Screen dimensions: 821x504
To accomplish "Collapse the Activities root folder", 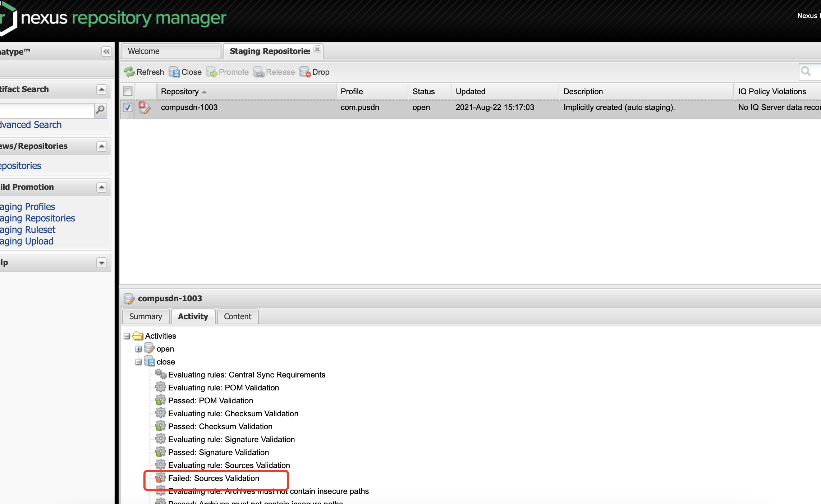I will pos(127,336).
